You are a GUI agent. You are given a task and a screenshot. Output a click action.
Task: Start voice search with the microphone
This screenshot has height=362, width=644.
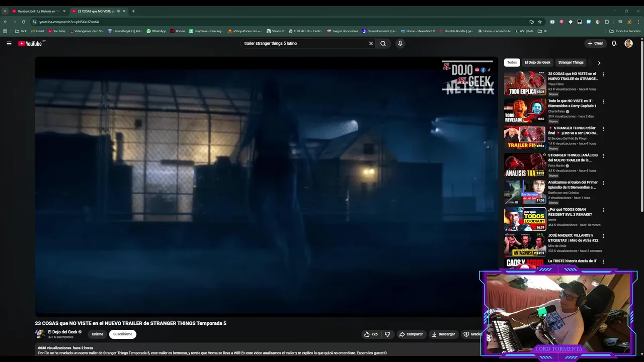coord(400,43)
